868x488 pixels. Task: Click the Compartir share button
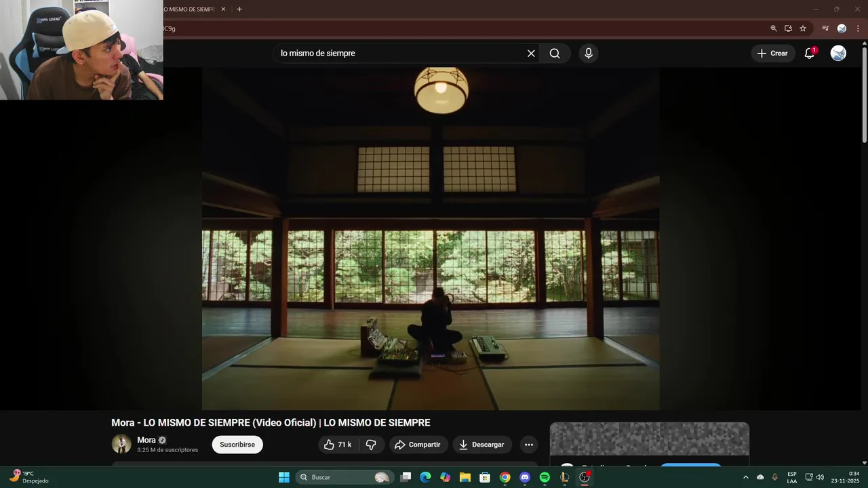(418, 445)
